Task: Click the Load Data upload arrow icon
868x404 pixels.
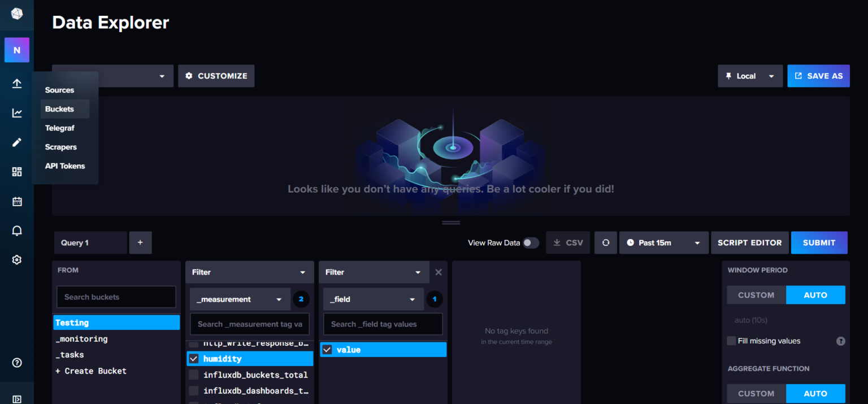Action: 17,84
